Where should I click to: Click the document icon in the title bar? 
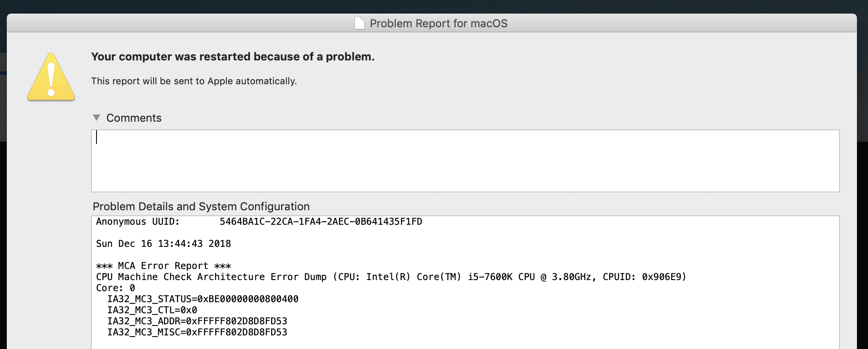tap(360, 23)
